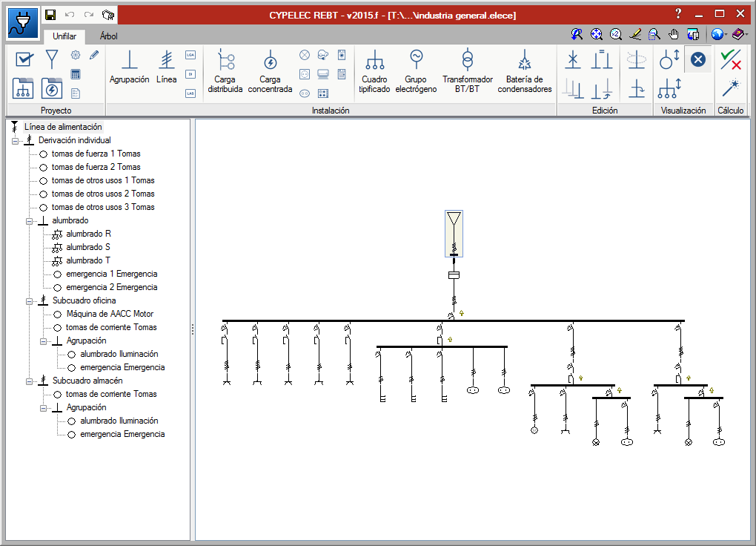This screenshot has height=546, width=756.
Task: Toggle the blue X visualization button
Action: click(x=697, y=59)
